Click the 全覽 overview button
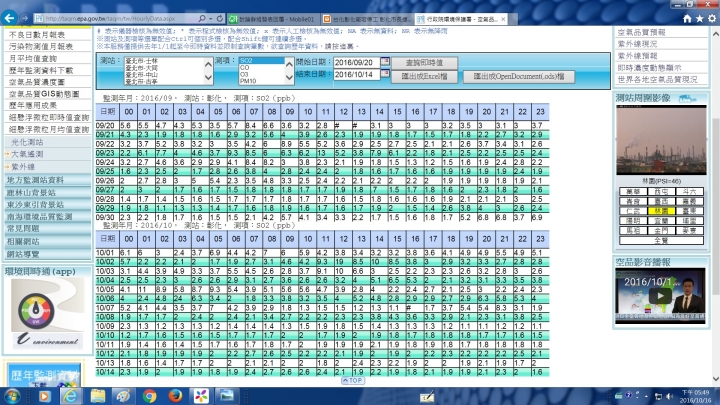This screenshot has width=720, height=405. pyautogui.click(x=661, y=240)
